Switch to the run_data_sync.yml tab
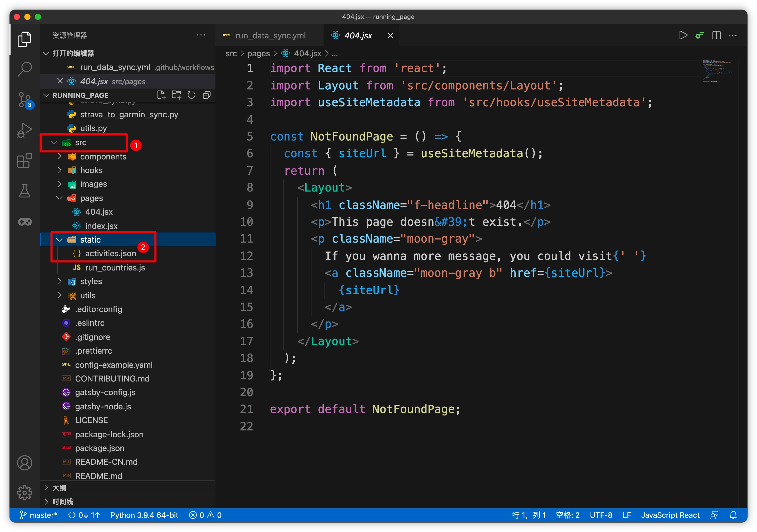Image resolution: width=757 pixels, height=532 pixels. pos(270,35)
